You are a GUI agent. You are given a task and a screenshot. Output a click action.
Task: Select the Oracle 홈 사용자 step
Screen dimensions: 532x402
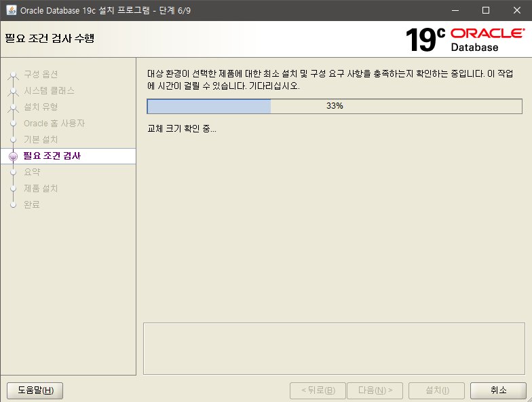[x=54, y=124]
